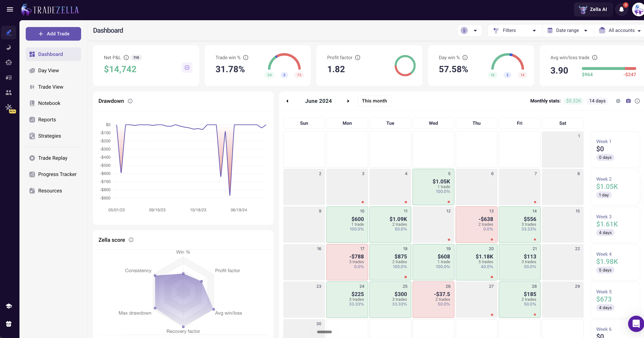The image size is (644, 338).
Task: Click the Trade win % gauge arc
Action: (284, 61)
